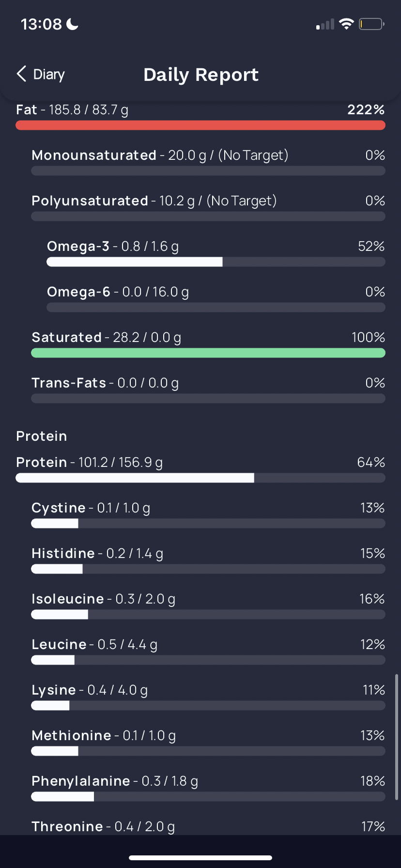Viewport: 401px width, 868px height.
Task: Tap the Phenylalanine progress bar
Action: point(208,797)
